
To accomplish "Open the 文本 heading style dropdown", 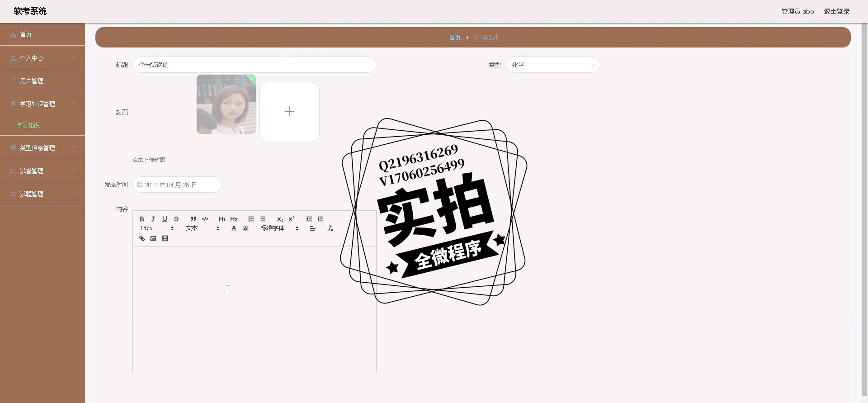I will coord(203,228).
